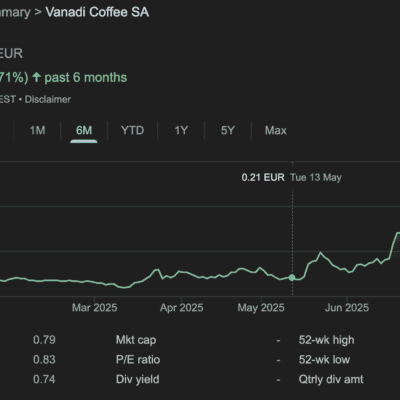Switch chart to YTD range
The width and height of the screenshot is (400, 400).
click(132, 130)
